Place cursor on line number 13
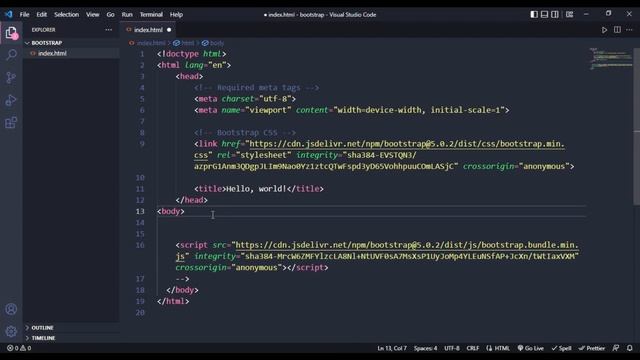 [140, 211]
